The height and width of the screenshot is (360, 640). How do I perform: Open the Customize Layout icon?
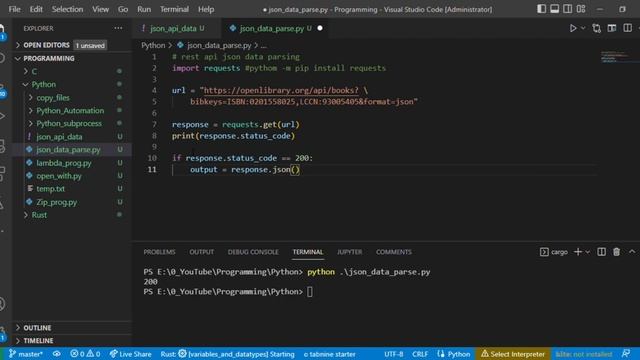[x=581, y=9]
